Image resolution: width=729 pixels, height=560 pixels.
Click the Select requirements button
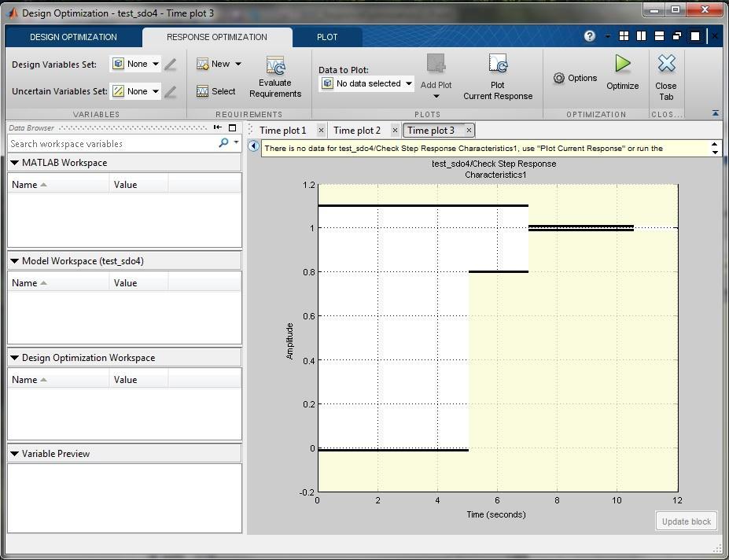click(x=216, y=91)
